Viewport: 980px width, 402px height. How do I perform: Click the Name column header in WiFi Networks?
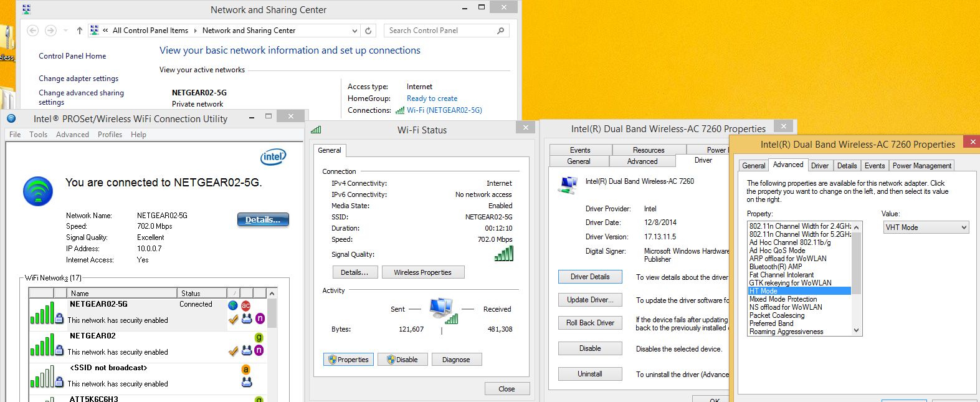pos(122,293)
